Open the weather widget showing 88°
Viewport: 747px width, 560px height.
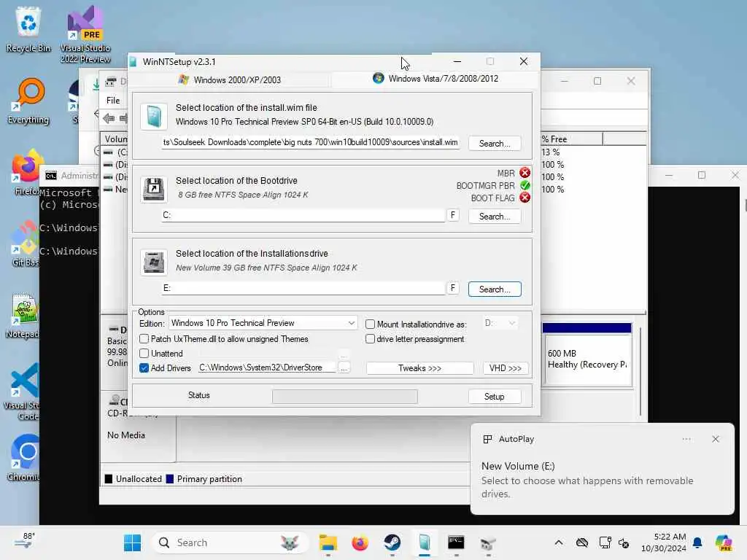click(x=25, y=542)
